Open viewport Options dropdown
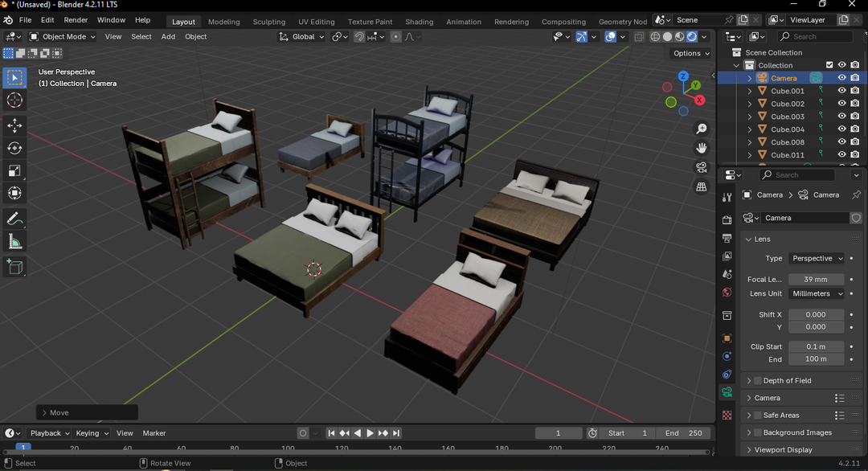The height and width of the screenshot is (471, 868). 691,53
